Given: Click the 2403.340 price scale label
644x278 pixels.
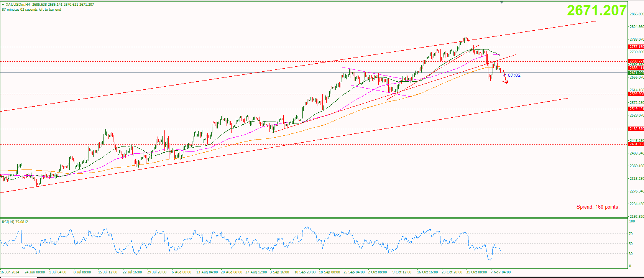Looking at the screenshot, I should (x=637, y=153).
